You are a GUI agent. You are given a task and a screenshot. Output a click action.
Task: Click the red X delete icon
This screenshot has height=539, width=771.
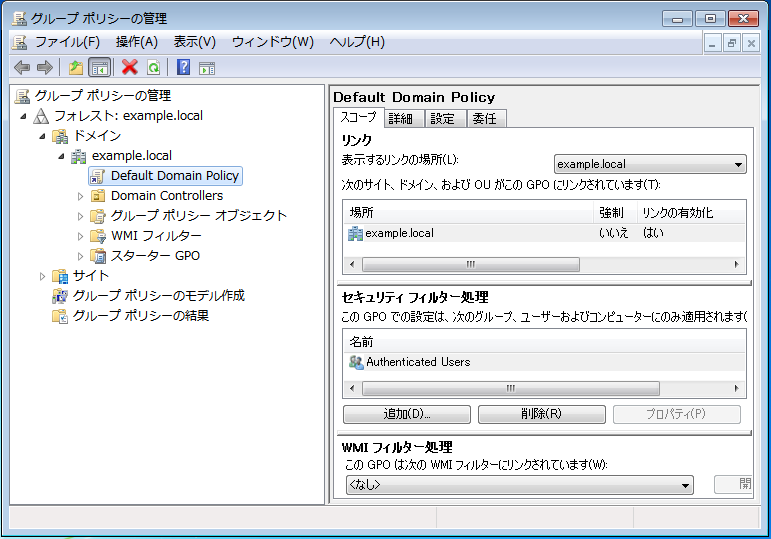click(x=130, y=67)
